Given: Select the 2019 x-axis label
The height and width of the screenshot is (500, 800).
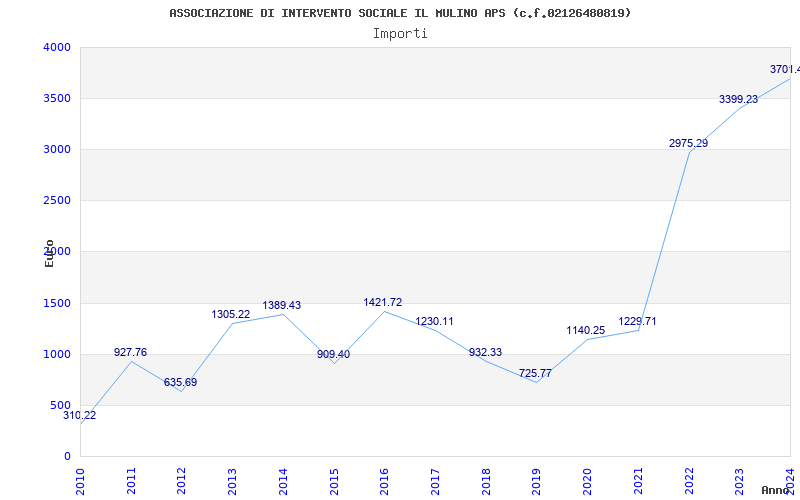Looking at the screenshot, I should 536,481.
